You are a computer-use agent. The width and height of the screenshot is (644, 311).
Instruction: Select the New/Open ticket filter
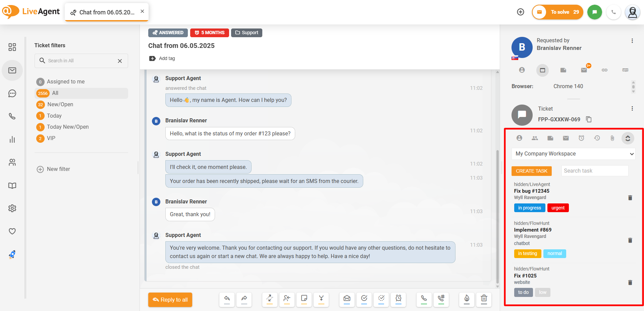[60, 105]
